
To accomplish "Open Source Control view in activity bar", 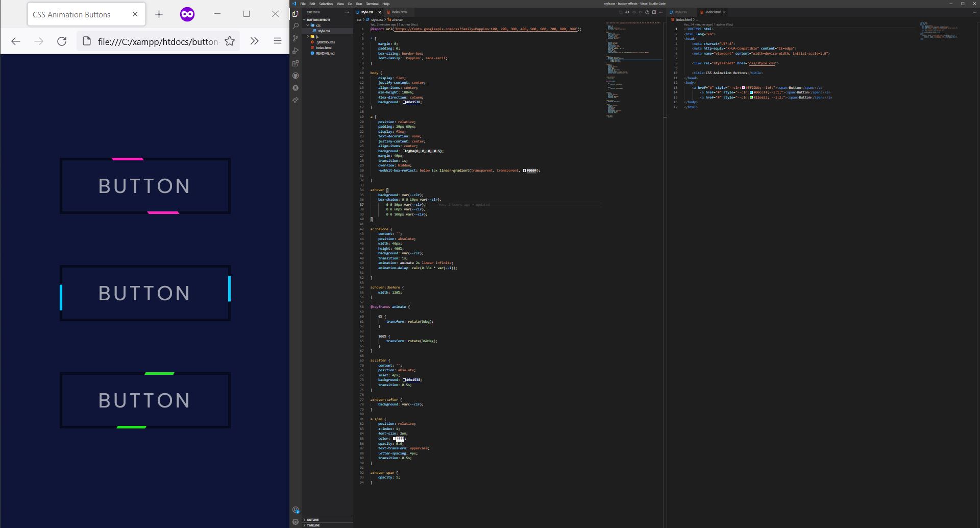I will tap(296, 38).
